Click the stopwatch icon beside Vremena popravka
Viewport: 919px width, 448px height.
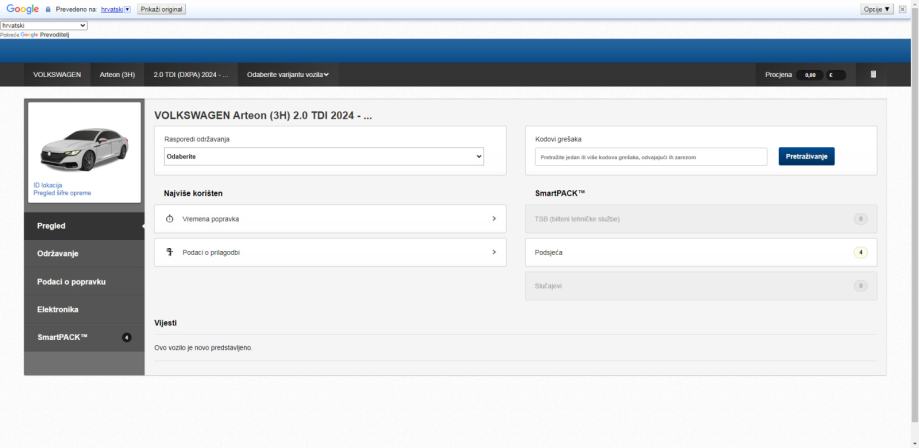[169, 219]
